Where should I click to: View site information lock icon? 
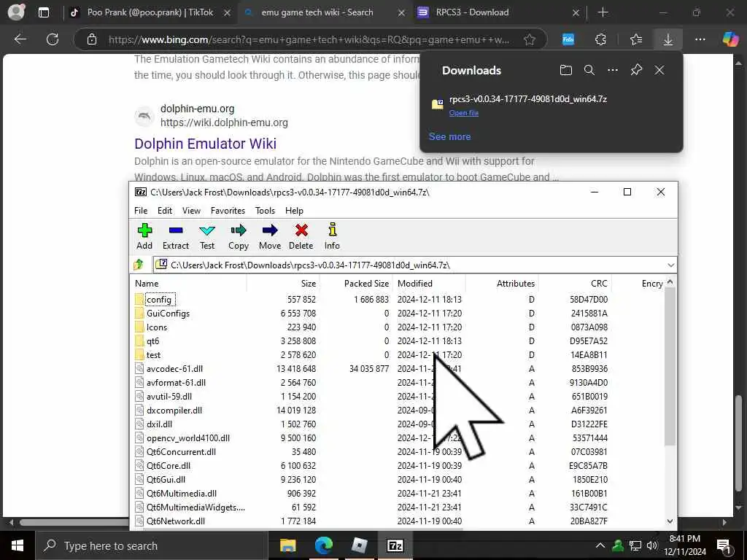click(92, 39)
